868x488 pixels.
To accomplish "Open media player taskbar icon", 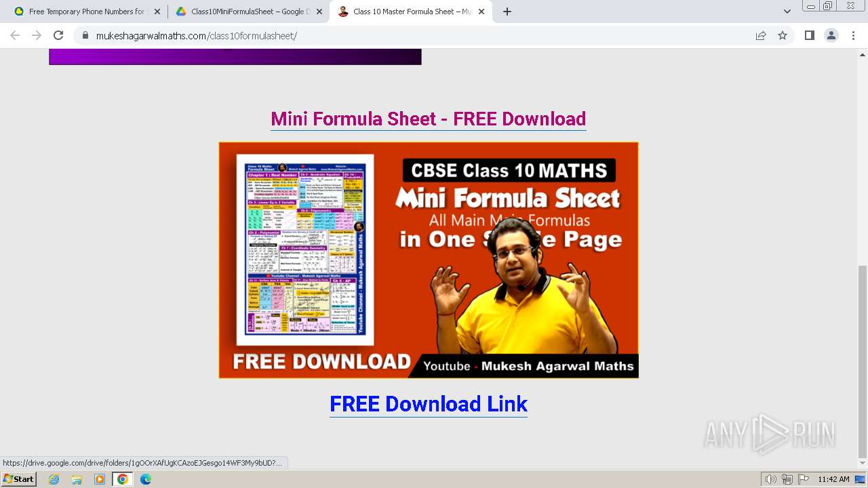I will point(100,479).
